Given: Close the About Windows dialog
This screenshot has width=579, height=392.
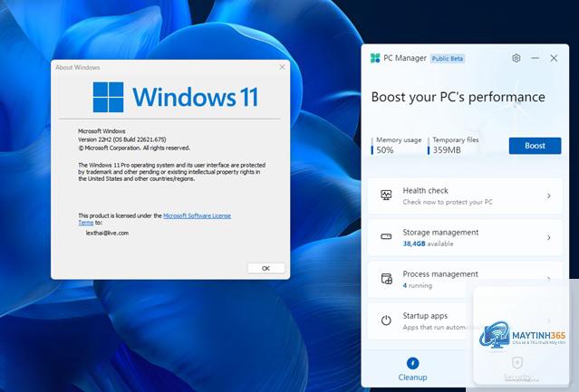Looking at the screenshot, I should (282, 67).
